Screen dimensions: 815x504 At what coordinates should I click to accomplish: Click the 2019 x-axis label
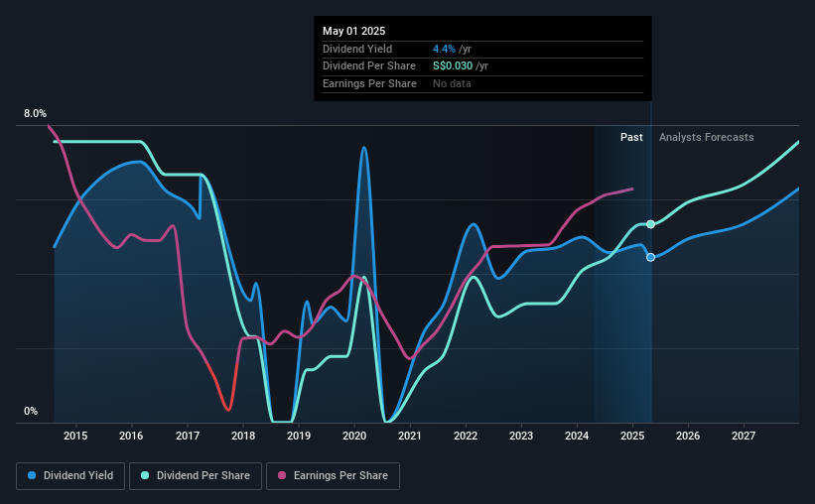click(299, 436)
